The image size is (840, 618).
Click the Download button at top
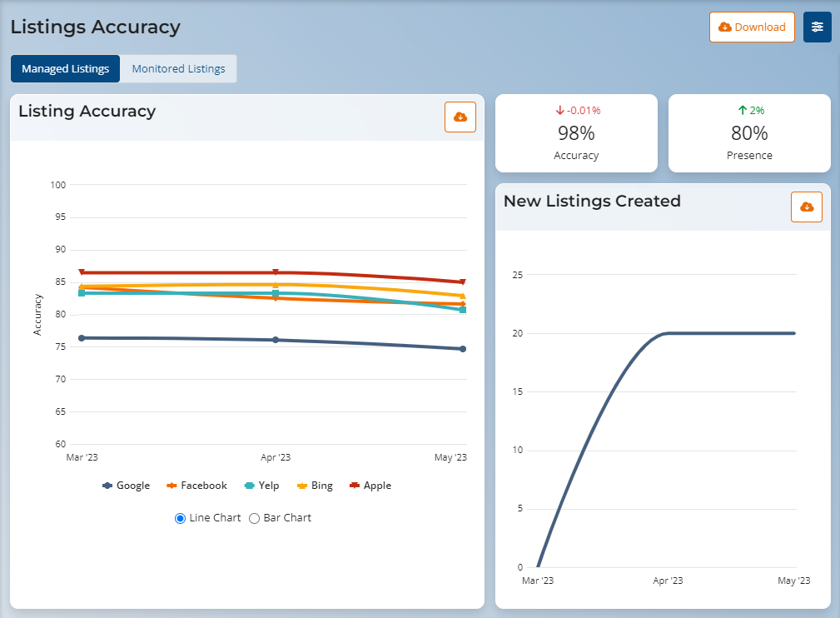tap(752, 27)
